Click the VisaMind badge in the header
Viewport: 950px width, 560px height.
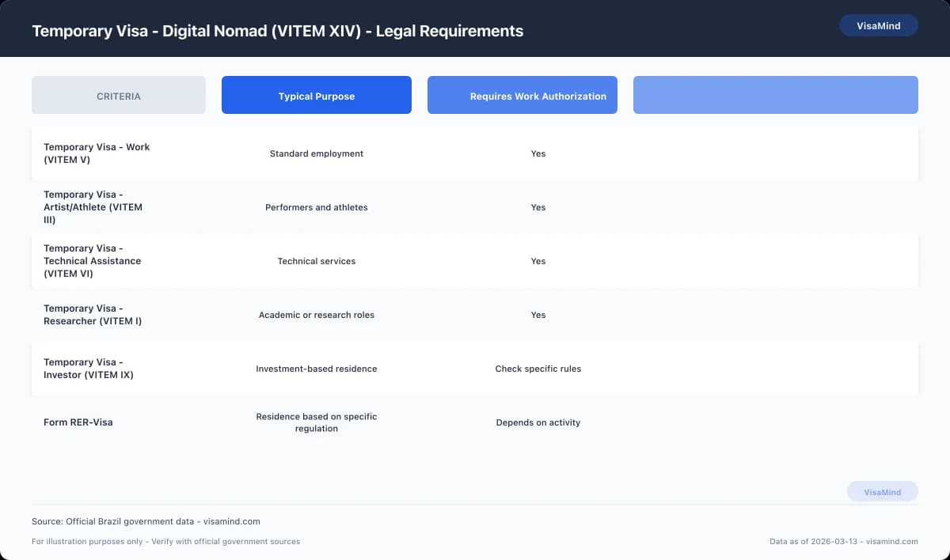coord(878,25)
